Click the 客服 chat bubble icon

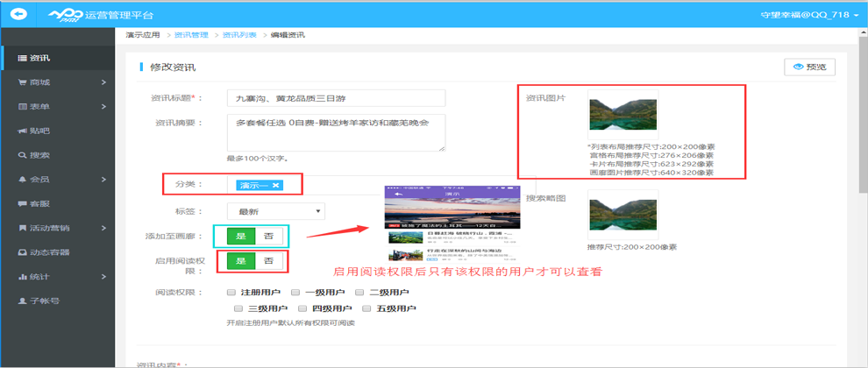coord(22,204)
